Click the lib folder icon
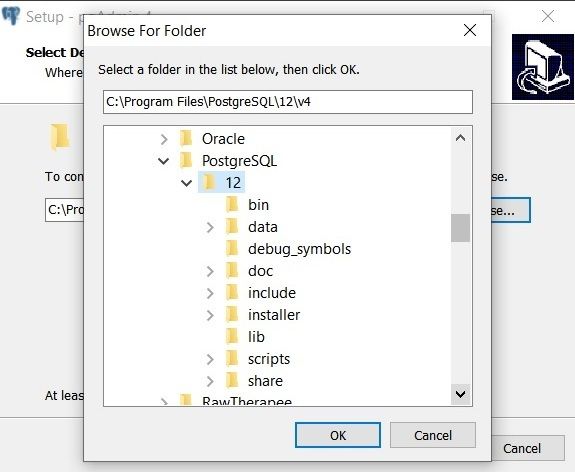The width and height of the screenshot is (575, 472). [232, 337]
